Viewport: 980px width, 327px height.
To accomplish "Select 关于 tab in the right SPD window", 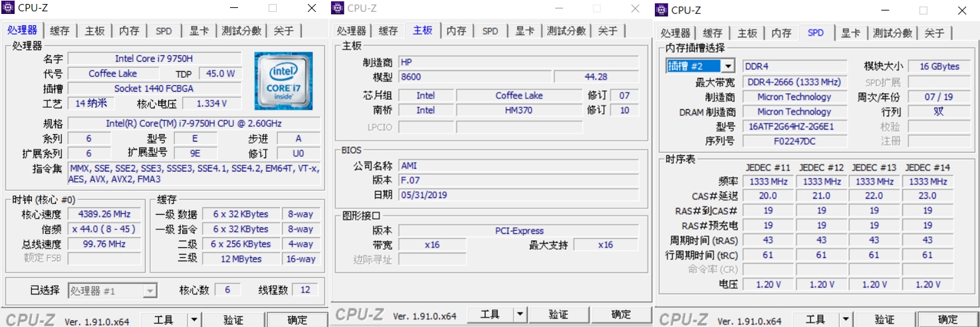I will 934,33.
